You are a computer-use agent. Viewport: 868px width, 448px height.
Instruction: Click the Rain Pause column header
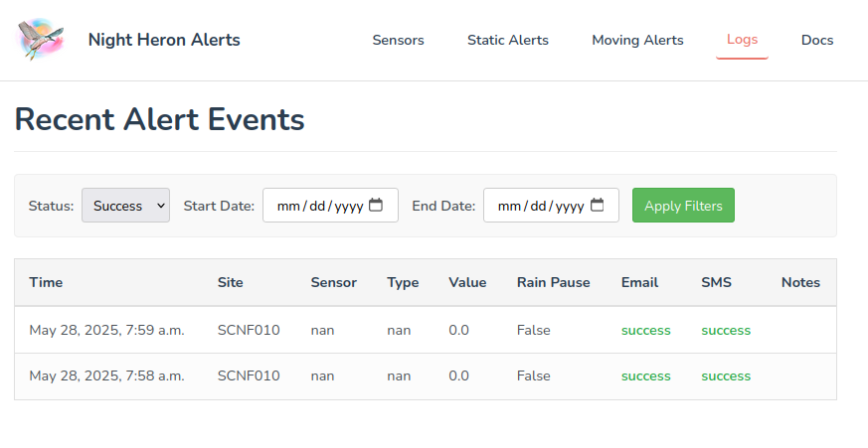point(554,283)
